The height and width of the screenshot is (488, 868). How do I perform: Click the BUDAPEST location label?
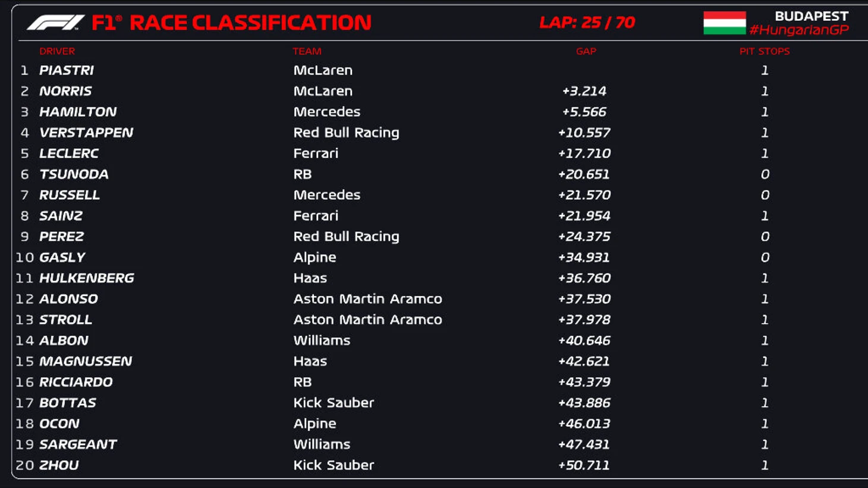pos(811,16)
